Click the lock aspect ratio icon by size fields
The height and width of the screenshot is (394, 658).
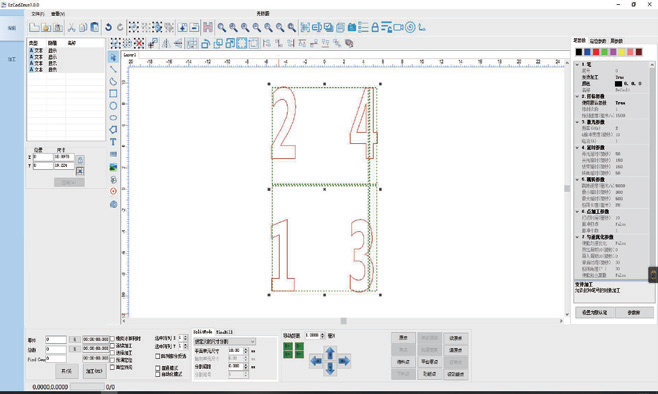click(x=80, y=160)
